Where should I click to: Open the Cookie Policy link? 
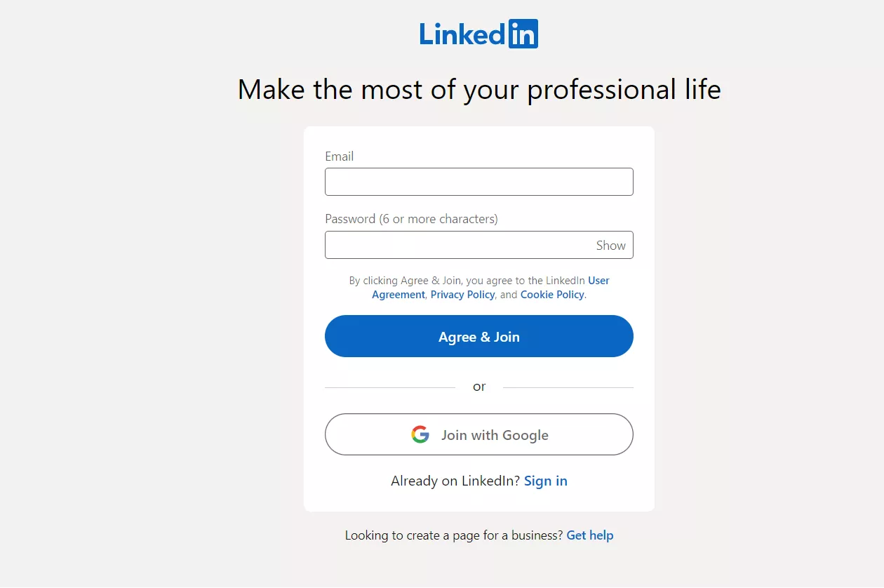552,295
